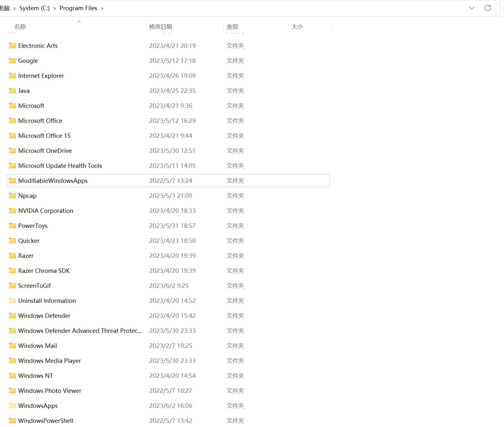504x427 pixels.
Task: Sort by 修改日期 column header
Action: click(161, 27)
